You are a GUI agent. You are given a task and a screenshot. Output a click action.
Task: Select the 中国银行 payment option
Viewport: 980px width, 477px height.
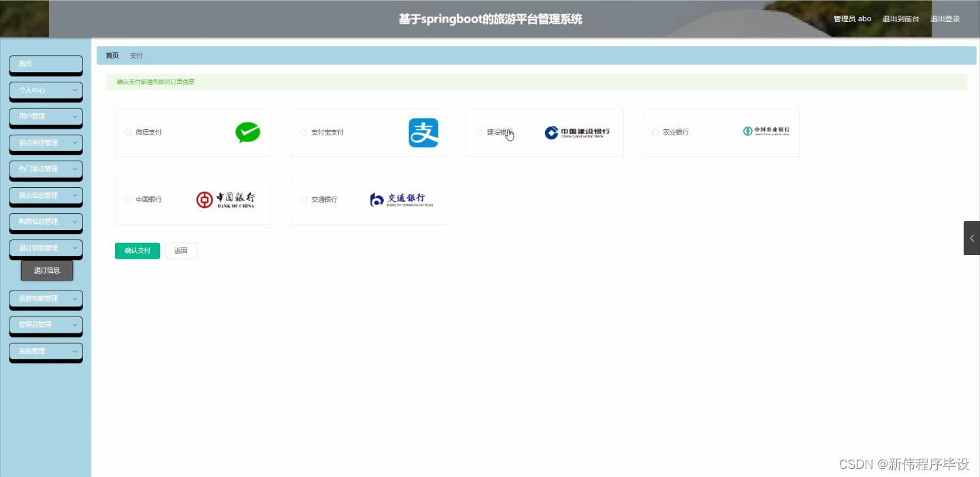click(127, 199)
